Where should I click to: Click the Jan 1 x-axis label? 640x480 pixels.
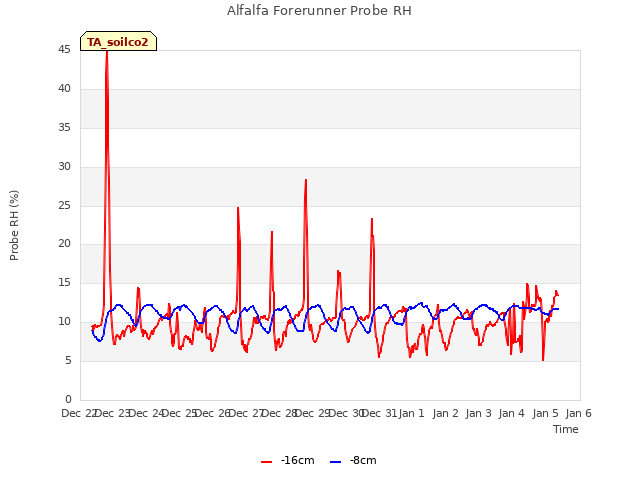pyautogui.click(x=411, y=413)
